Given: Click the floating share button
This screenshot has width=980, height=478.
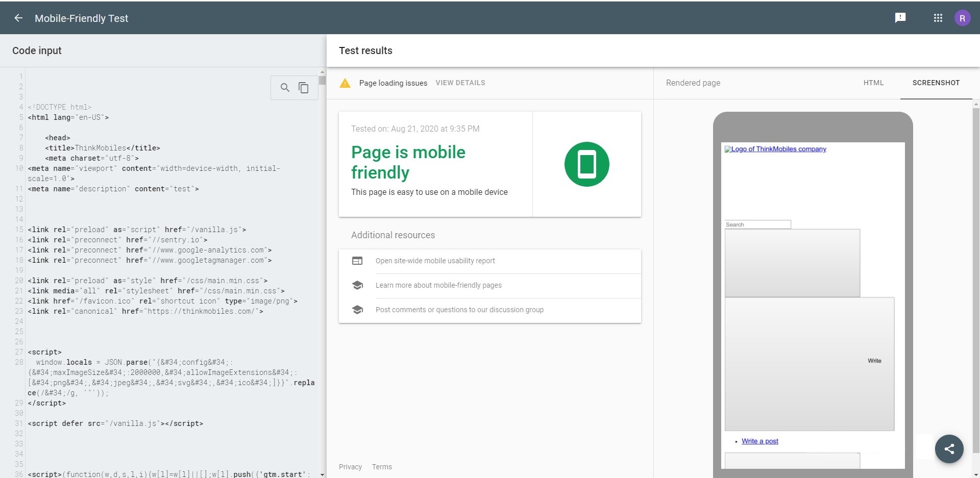Looking at the screenshot, I should 949,449.
